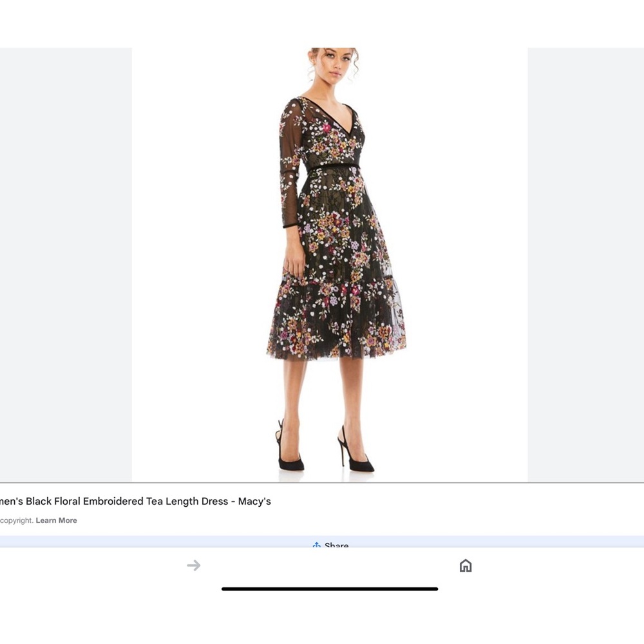
Task: Open the Learn More copyright link
Action: (56, 520)
